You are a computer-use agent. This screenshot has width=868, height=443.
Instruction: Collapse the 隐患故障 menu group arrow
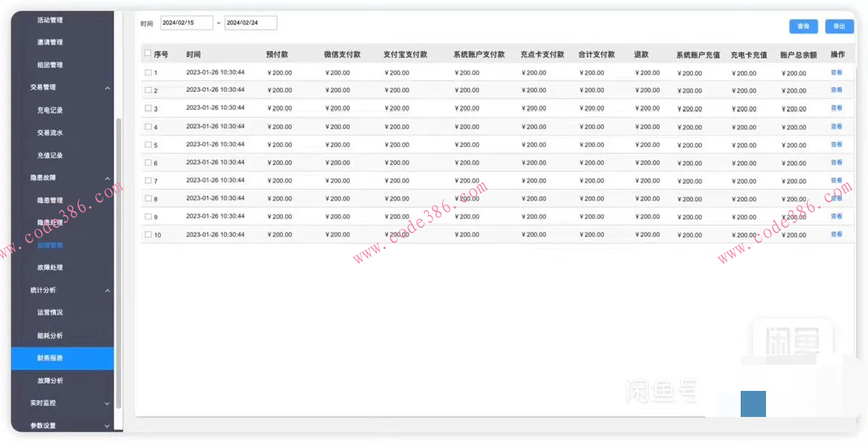click(x=108, y=178)
